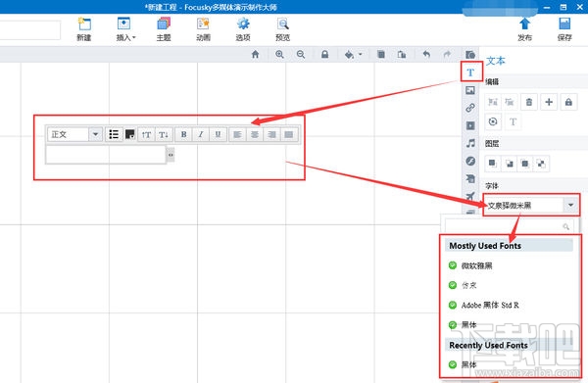Viewport: 588px width, 383px height.
Task: Click the font search field
Action: click(509, 226)
